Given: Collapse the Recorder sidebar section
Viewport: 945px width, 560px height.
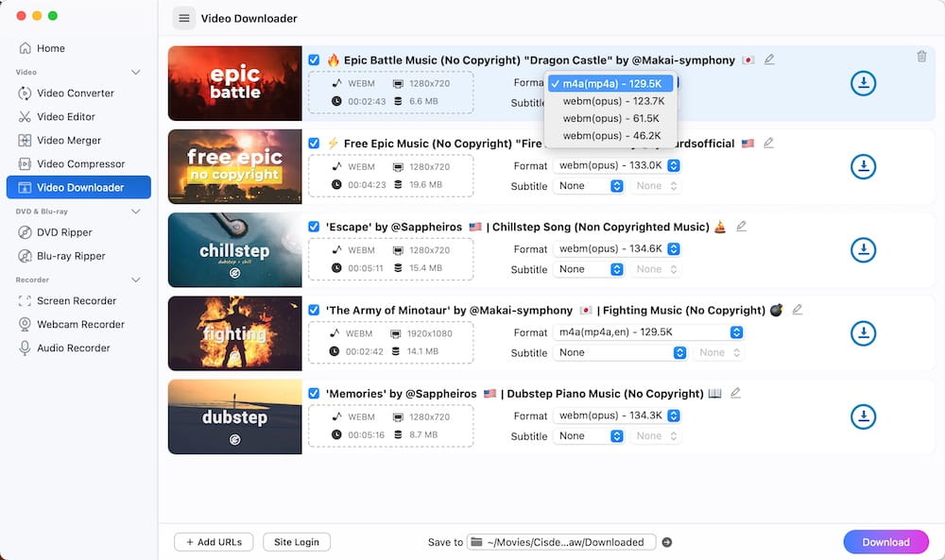Looking at the screenshot, I should [135, 280].
